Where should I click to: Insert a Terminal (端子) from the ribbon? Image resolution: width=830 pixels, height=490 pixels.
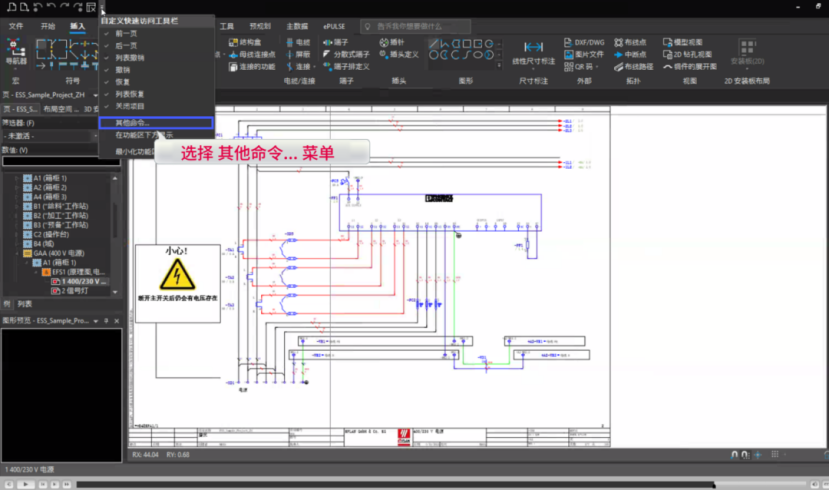coord(336,42)
